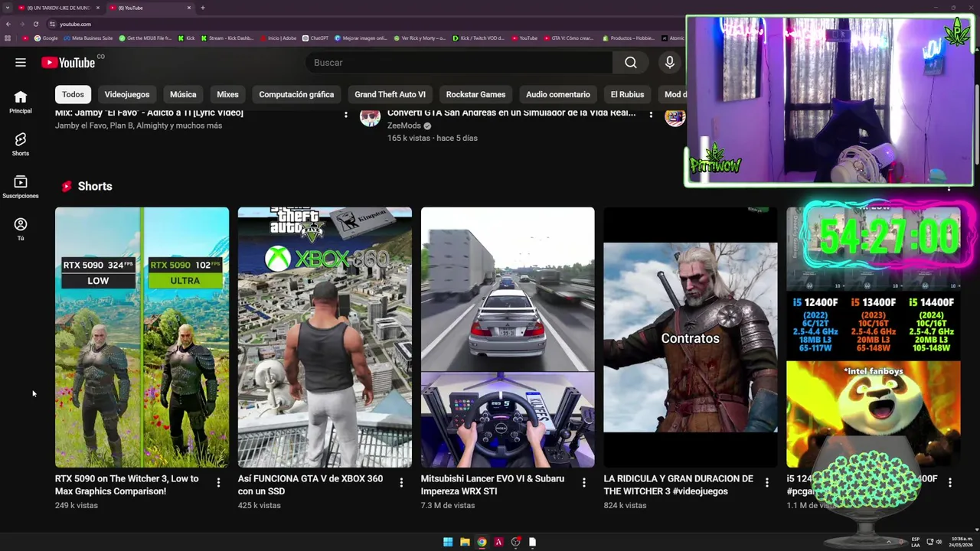Click the Buscar search field
The image size is (980, 551).
pyautogui.click(x=459, y=63)
